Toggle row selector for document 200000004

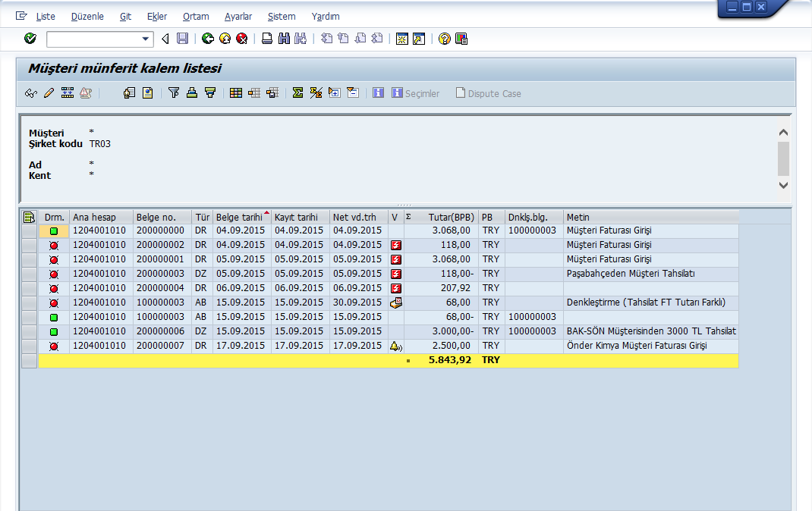coord(30,289)
